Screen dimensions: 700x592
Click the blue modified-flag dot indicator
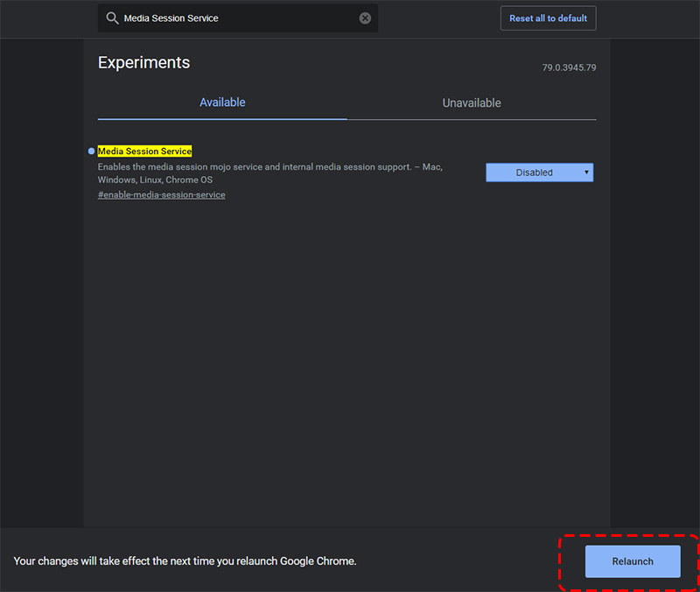[x=92, y=152]
